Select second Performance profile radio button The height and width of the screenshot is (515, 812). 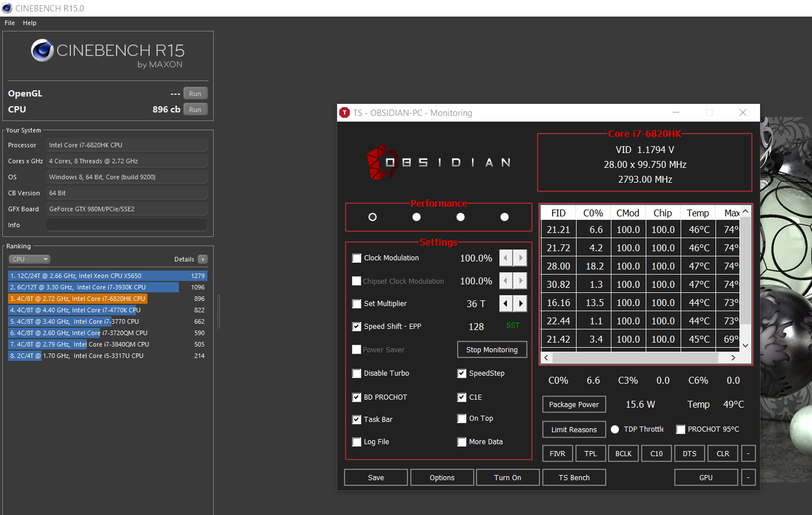(417, 217)
